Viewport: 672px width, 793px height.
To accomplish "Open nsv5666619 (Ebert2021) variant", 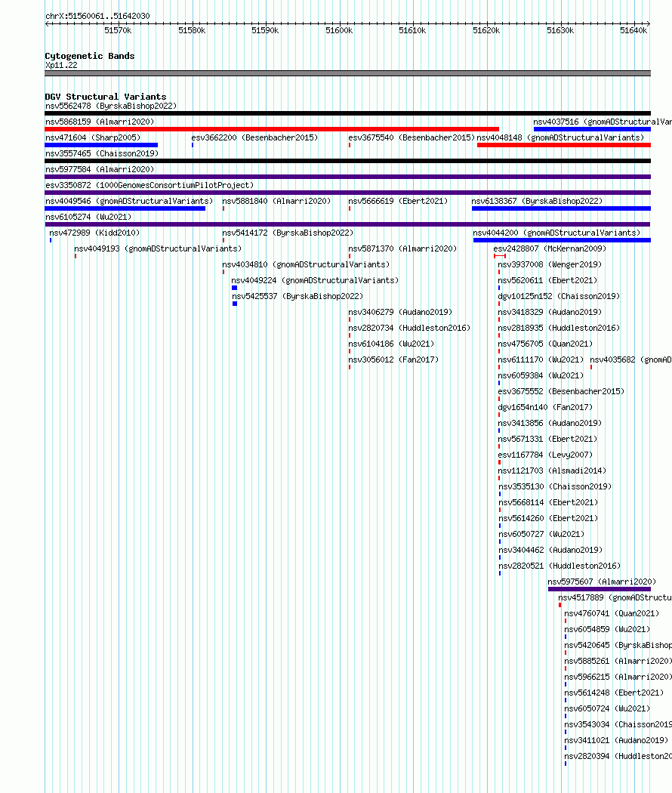I will pos(398,202).
